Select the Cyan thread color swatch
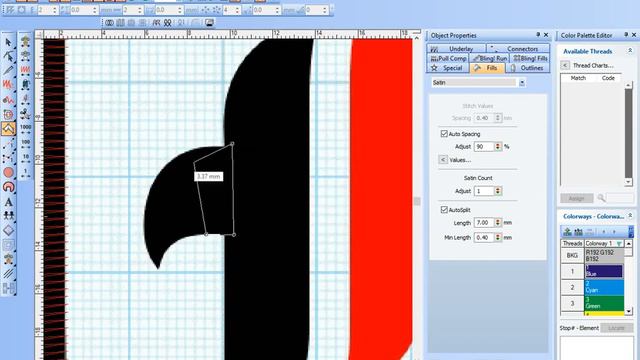 [x=604, y=287]
